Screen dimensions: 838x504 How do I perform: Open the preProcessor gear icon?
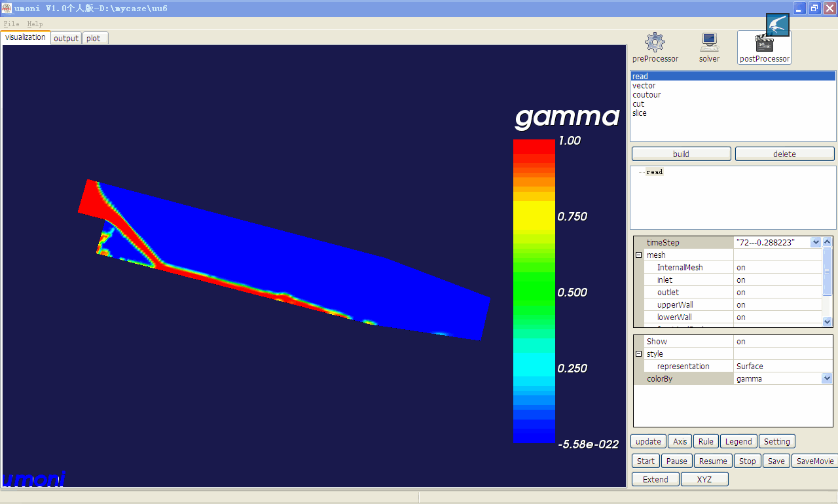click(655, 43)
